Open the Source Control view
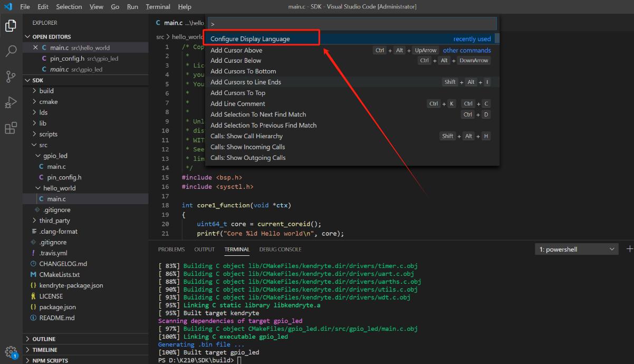This screenshot has height=364, width=634. (11, 76)
